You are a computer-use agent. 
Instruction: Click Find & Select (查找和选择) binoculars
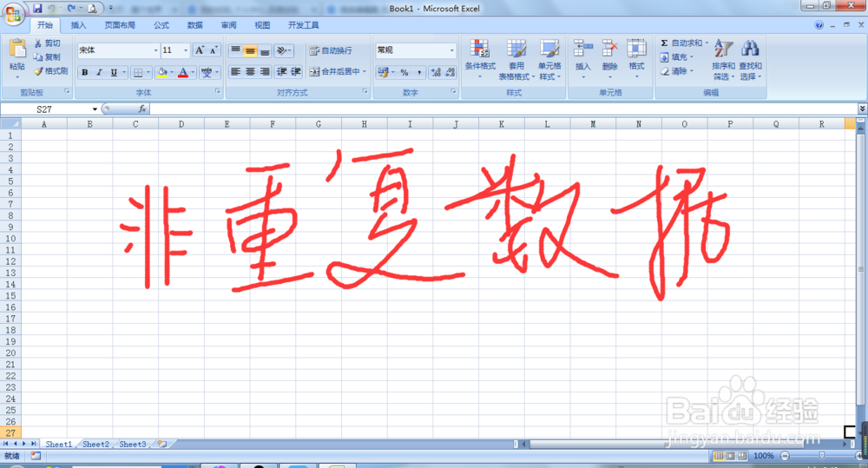click(750, 49)
